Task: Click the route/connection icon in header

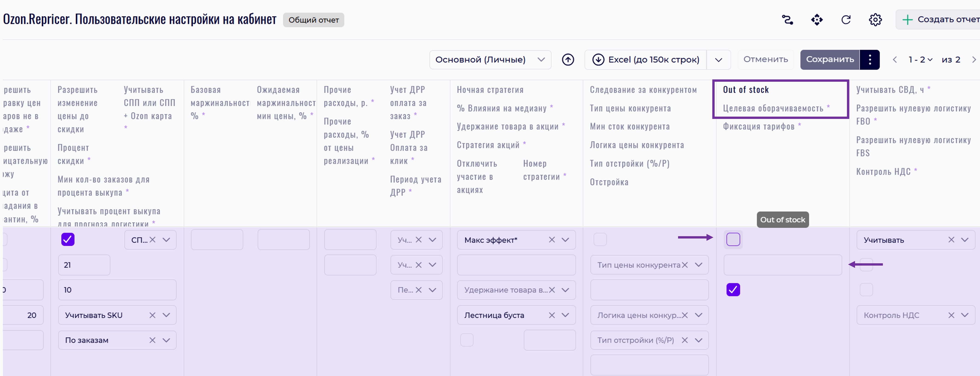Action: pyautogui.click(x=787, y=20)
